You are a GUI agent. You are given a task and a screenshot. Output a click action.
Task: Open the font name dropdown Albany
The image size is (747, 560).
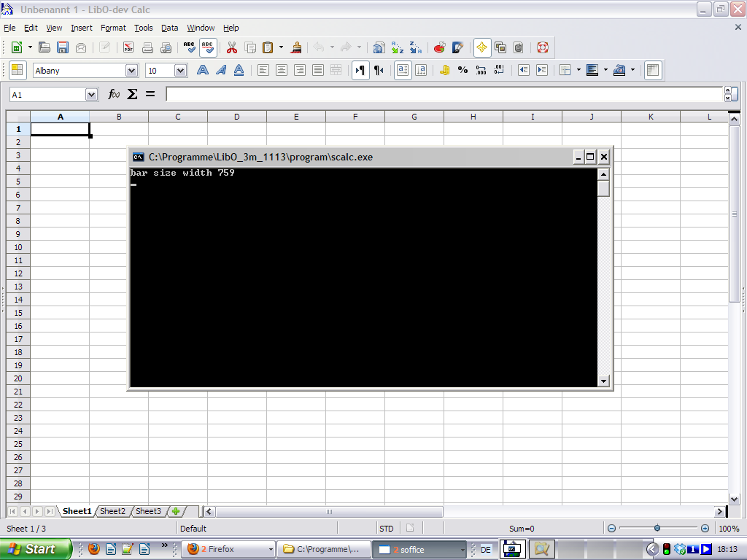[131, 71]
